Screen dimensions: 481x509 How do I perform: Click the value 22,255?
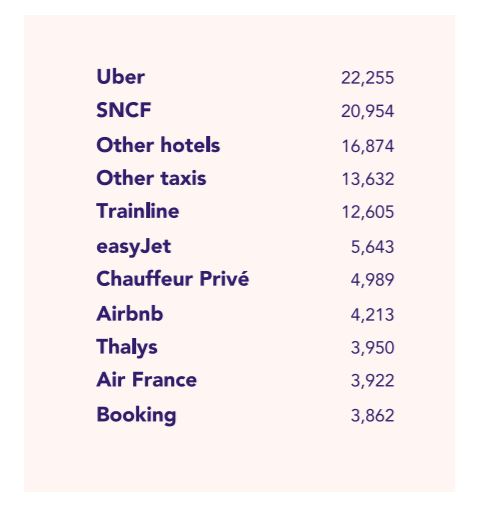(367, 78)
